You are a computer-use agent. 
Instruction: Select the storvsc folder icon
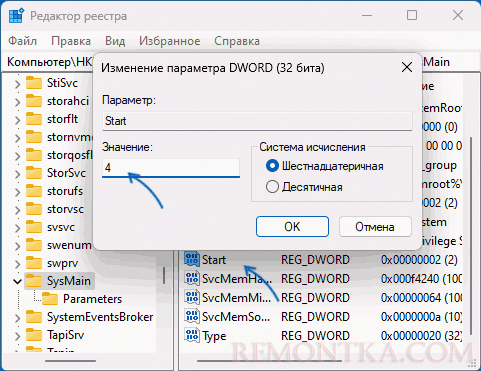34,209
